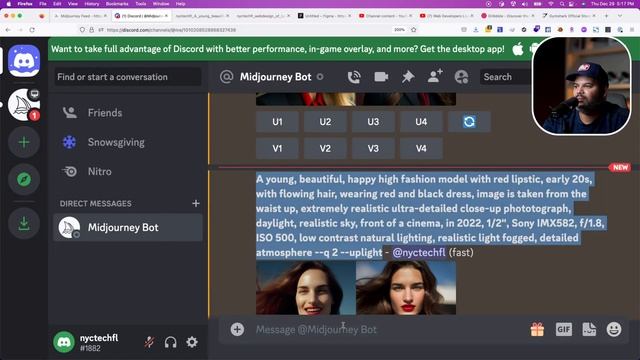Open the Firefox menu in menu bar
Image resolution: width=640 pixels, height=360 pixels.
(x=25, y=4)
